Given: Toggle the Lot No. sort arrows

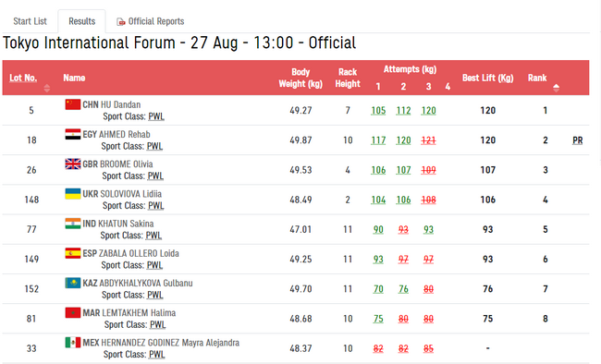Looking at the screenshot, I should point(47,88).
